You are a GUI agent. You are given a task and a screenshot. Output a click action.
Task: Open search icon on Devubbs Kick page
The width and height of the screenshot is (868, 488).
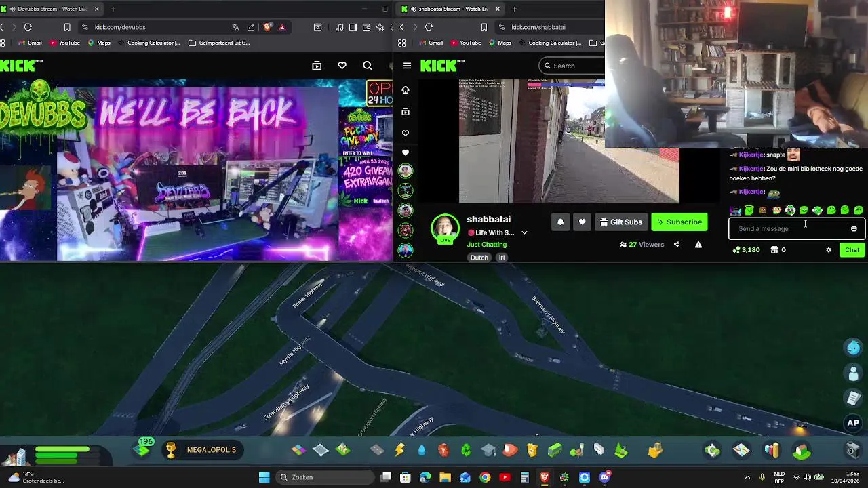click(x=368, y=66)
